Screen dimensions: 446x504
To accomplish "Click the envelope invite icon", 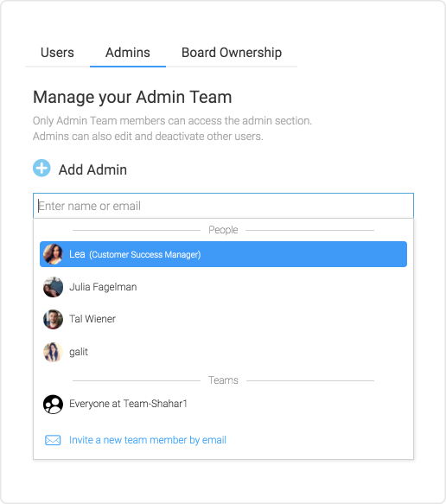I will click(53, 440).
